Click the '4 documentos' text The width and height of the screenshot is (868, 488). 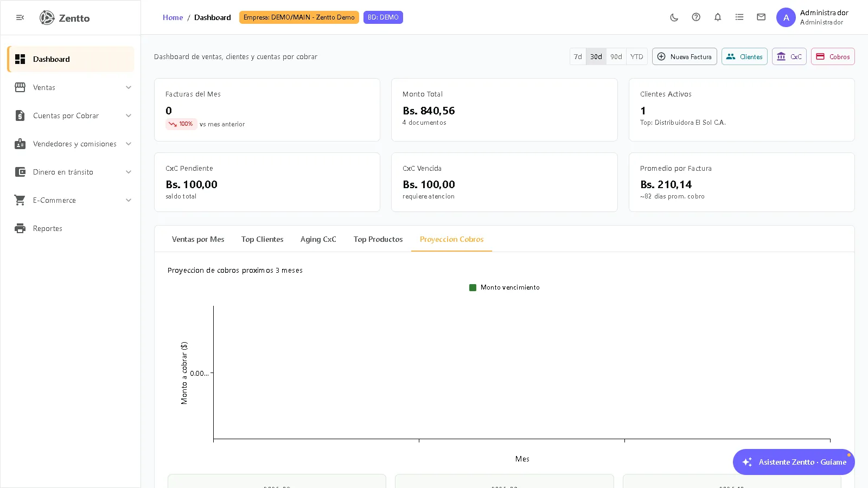pyautogui.click(x=424, y=123)
